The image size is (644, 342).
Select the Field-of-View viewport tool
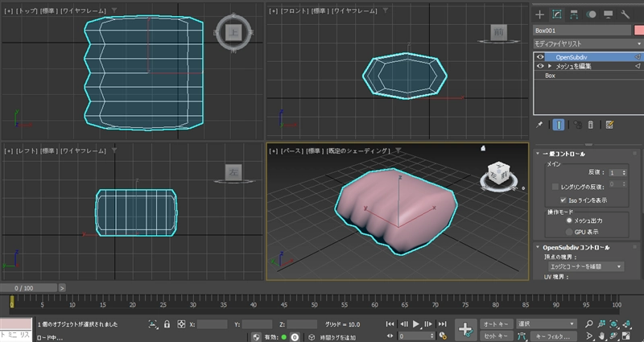point(589,336)
